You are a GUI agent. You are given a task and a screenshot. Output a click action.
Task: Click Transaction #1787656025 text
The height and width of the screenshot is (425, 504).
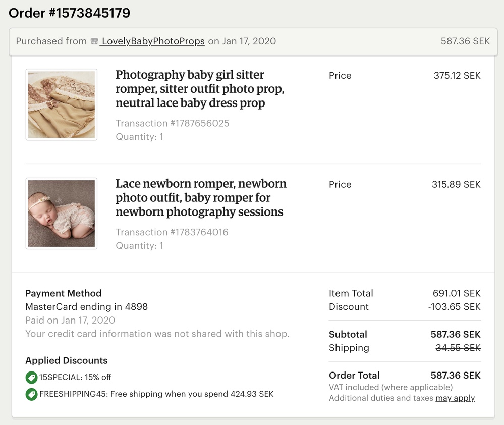coord(172,123)
